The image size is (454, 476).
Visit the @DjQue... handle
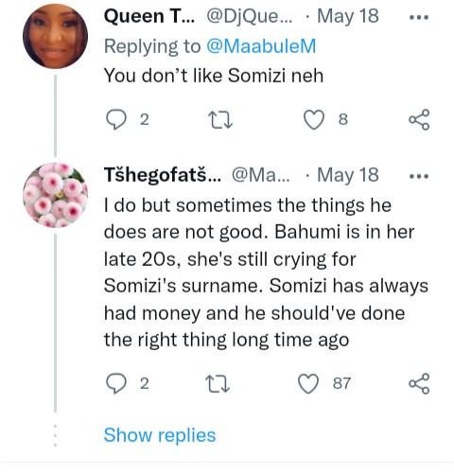249,16
